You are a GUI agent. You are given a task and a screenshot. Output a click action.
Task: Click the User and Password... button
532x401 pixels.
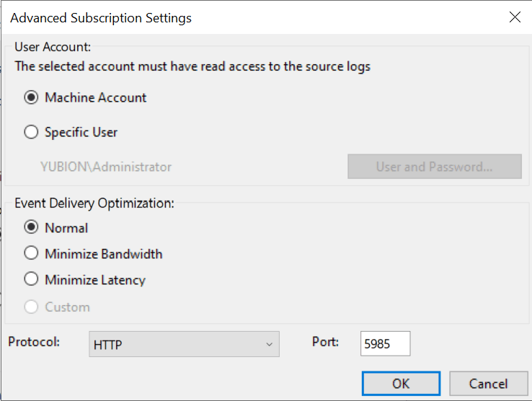coord(435,167)
